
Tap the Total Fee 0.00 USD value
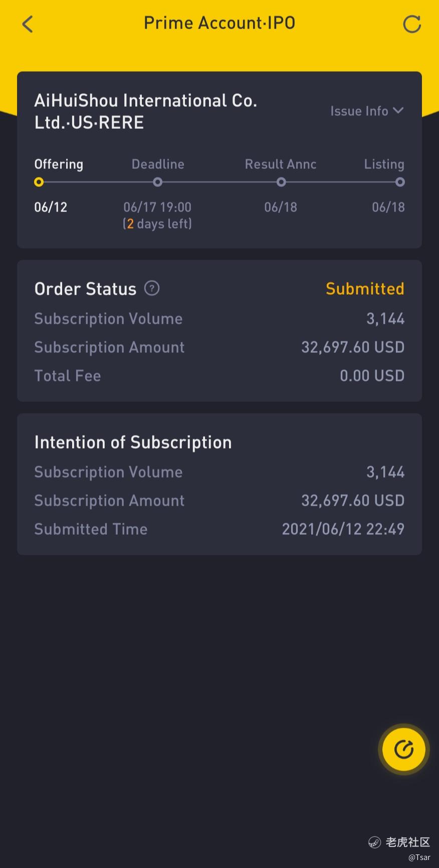pyautogui.click(x=372, y=375)
